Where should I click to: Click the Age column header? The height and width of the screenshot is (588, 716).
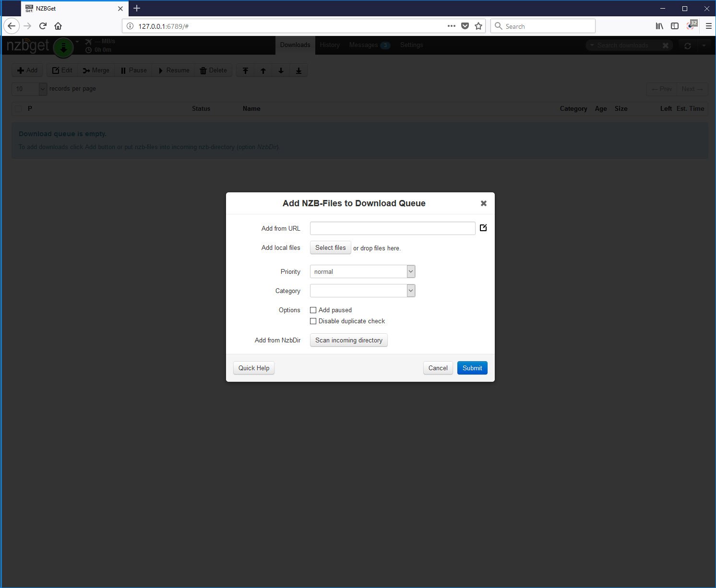pyautogui.click(x=601, y=109)
